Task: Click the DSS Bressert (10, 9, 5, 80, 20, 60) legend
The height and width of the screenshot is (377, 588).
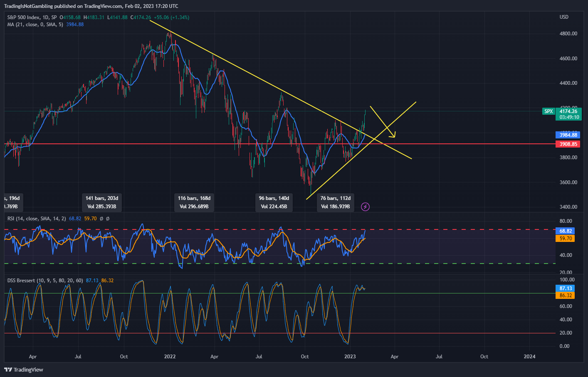Action: tap(45, 281)
